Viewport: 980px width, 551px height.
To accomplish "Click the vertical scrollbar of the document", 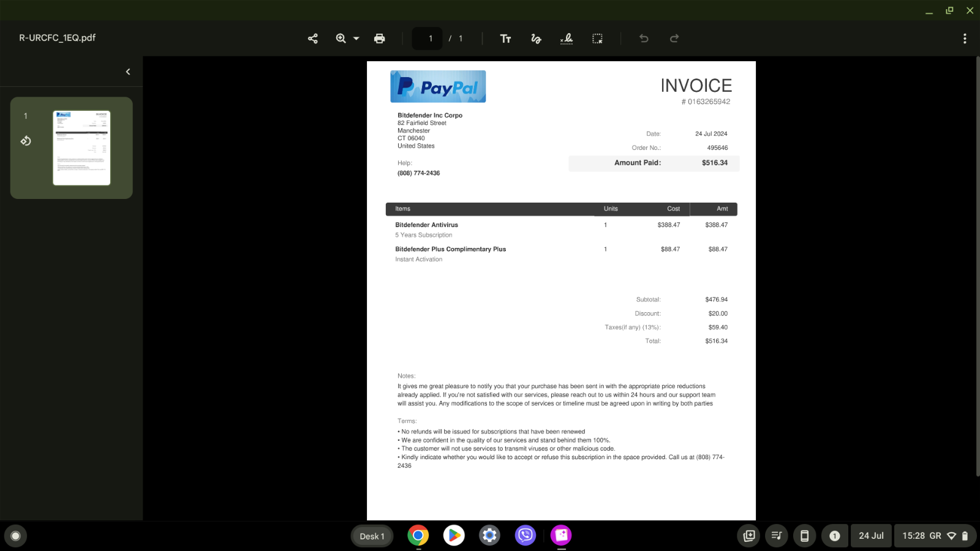I will pos(977,266).
